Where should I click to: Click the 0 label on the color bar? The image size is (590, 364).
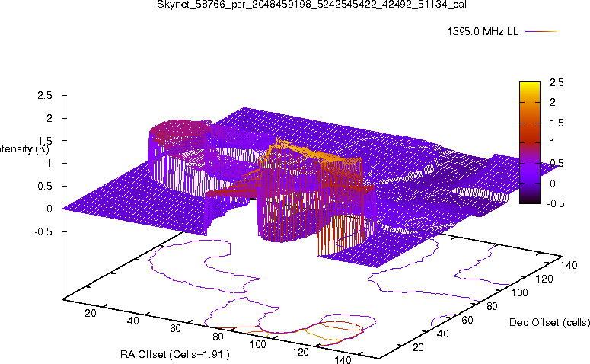[553, 184]
